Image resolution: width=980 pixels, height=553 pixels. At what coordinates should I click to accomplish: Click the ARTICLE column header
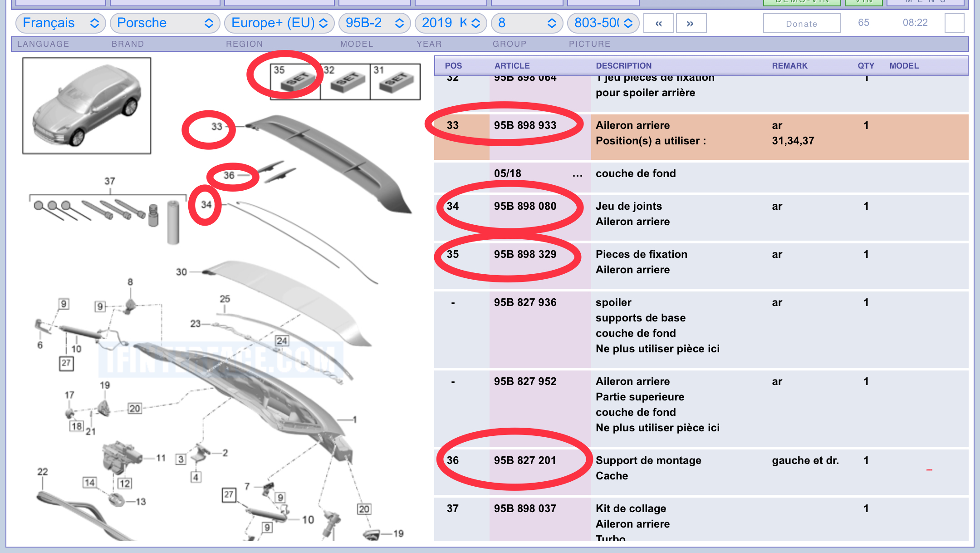512,66
